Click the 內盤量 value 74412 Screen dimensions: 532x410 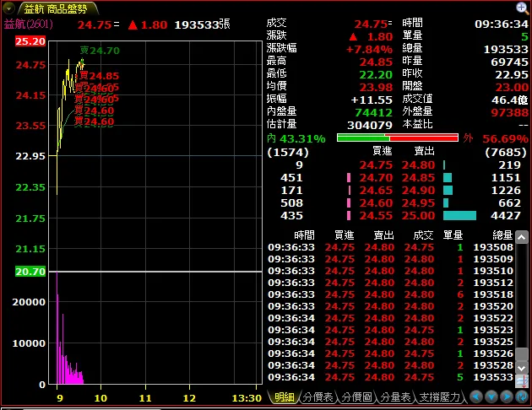pyautogui.click(x=373, y=112)
